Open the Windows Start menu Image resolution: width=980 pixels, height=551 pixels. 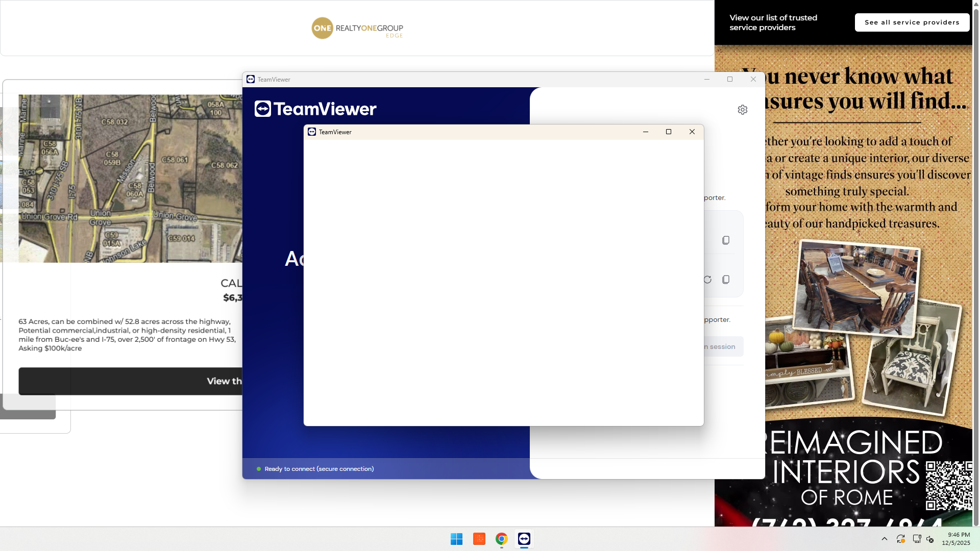coord(456,539)
